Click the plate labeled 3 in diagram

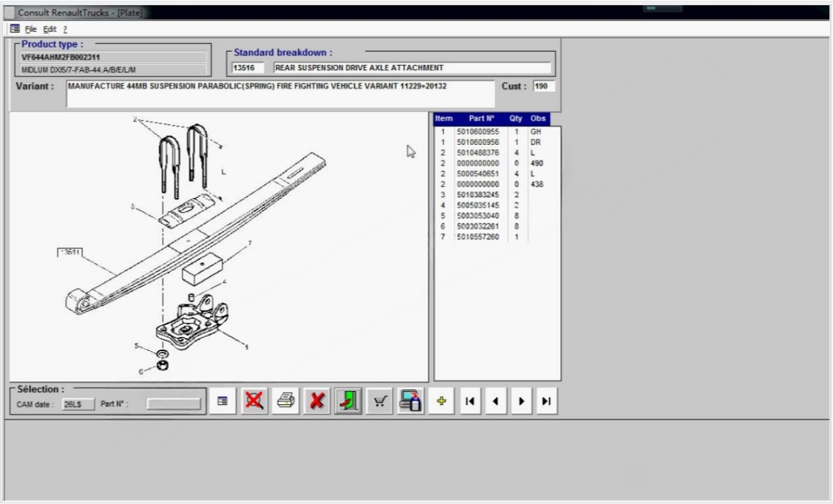pyautogui.click(x=186, y=211)
